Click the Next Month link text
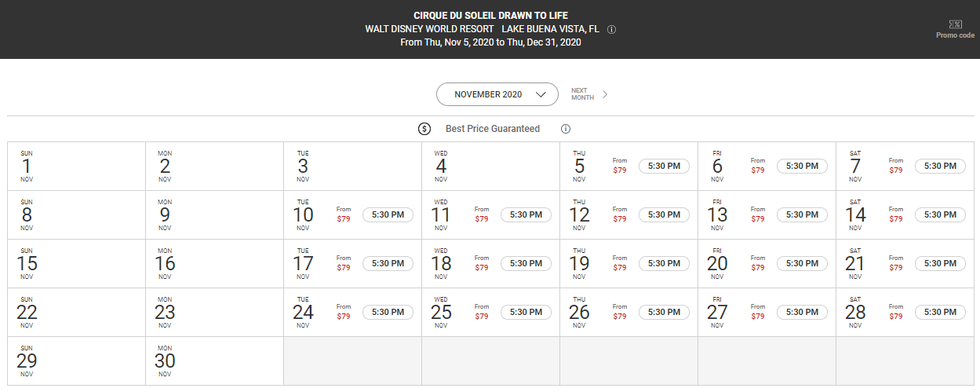This screenshot has width=980, height=392. pos(582,94)
